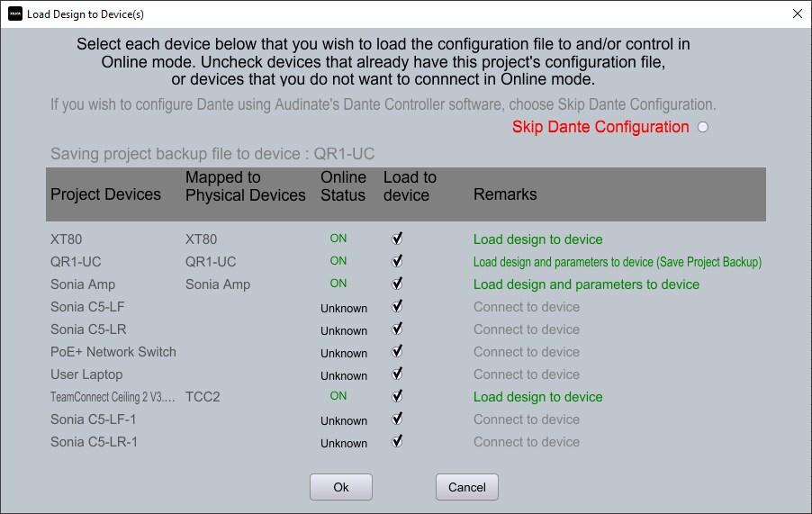
Task: Uncheck Load to device for QR1-UC
Action: pyautogui.click(x=397, y=261)
